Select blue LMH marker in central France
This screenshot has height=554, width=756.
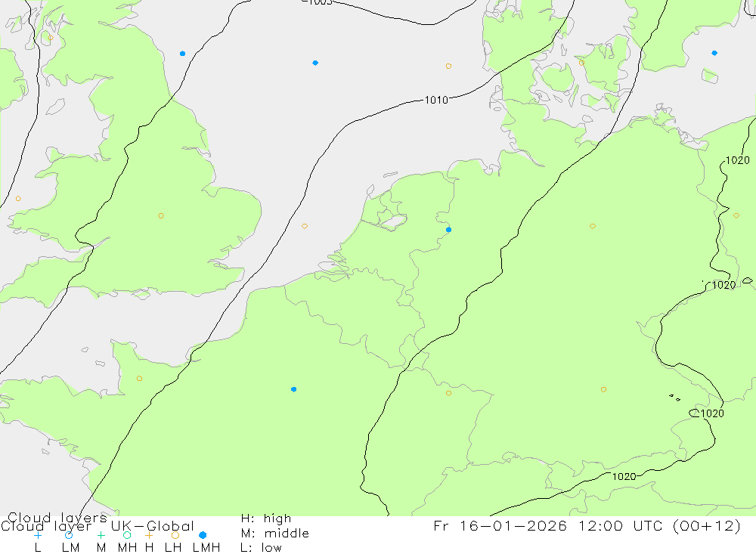click(293, 389)
